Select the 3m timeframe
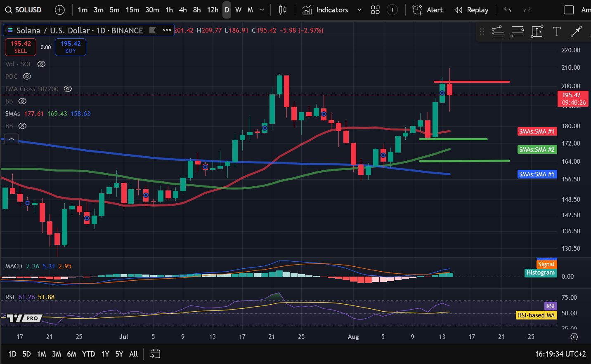591x364 pixels. click(99, 10)
